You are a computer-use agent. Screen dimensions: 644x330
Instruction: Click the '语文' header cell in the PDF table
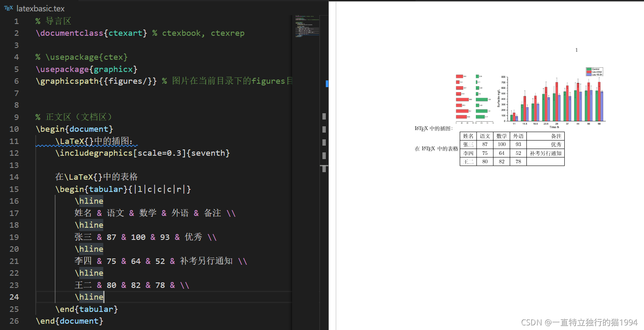(x=485, y=136)
